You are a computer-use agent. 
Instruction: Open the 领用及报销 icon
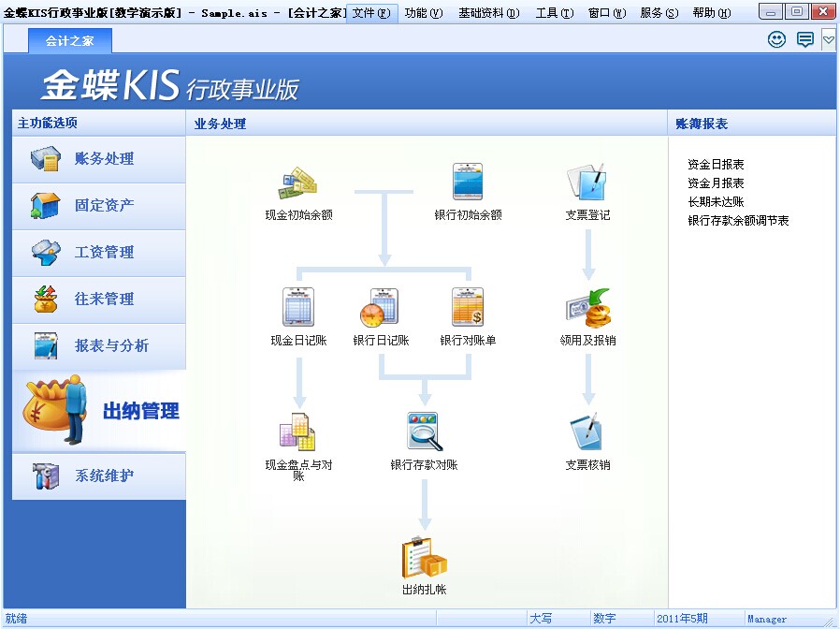point(588,308)
